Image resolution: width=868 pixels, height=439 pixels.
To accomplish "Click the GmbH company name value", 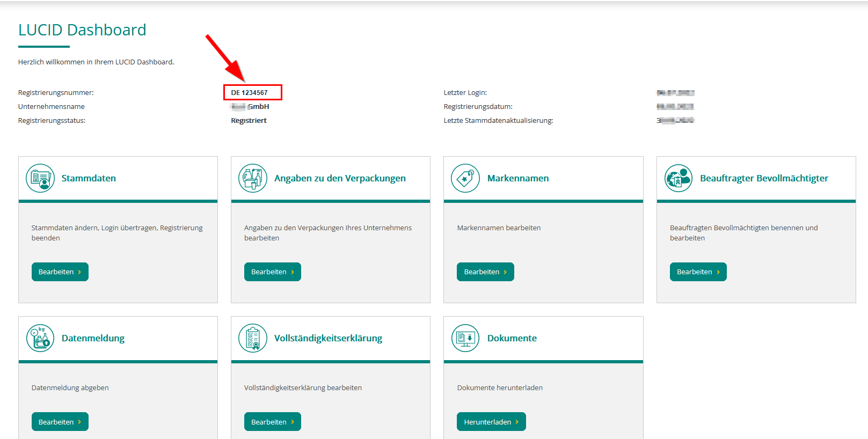I will (250, 106).
